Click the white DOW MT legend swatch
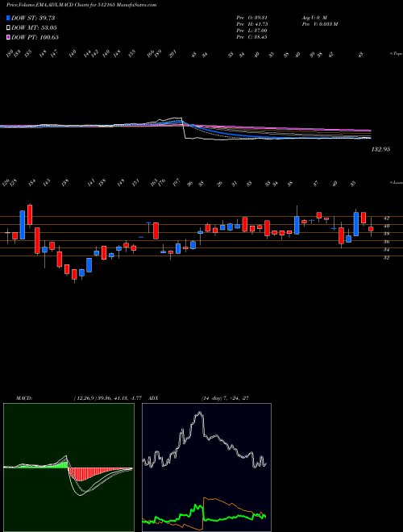The image size is (403, 532). click(9, 27)
